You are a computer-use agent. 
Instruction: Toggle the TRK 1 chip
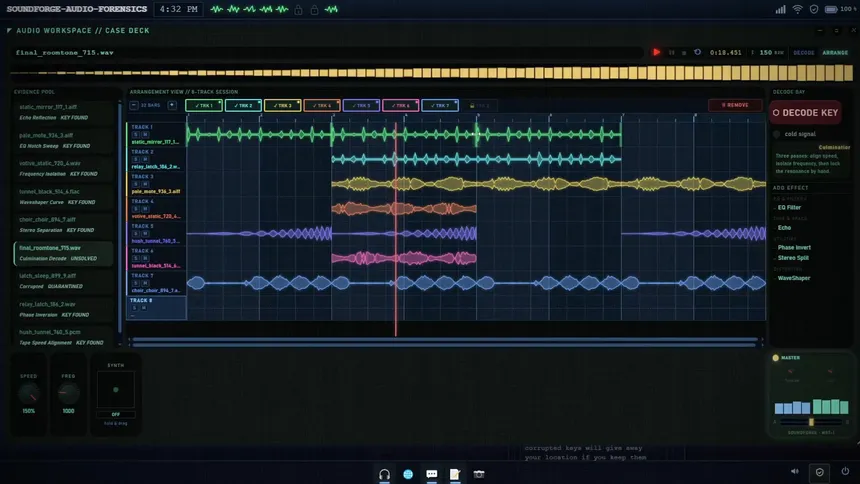[203, 105]
